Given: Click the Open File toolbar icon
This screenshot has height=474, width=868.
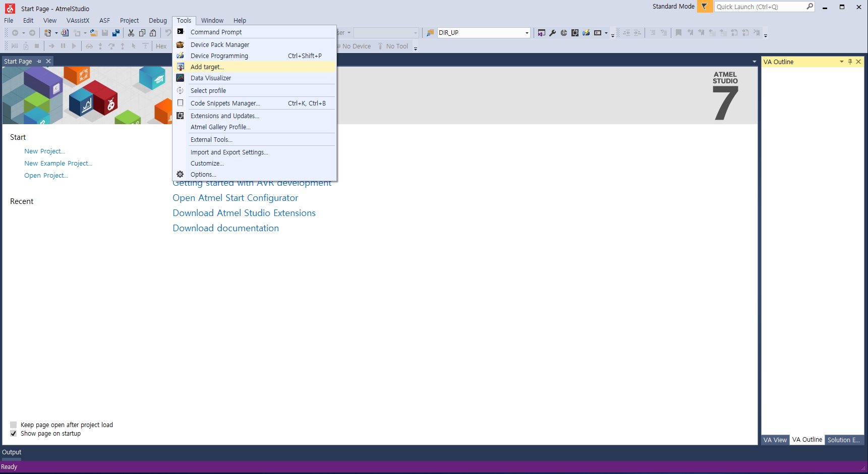Looking at the screenshot, I should (x=94, y=33).
